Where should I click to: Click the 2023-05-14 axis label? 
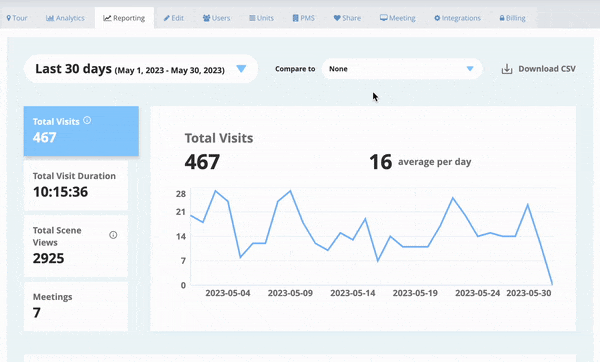coord(352,293)
